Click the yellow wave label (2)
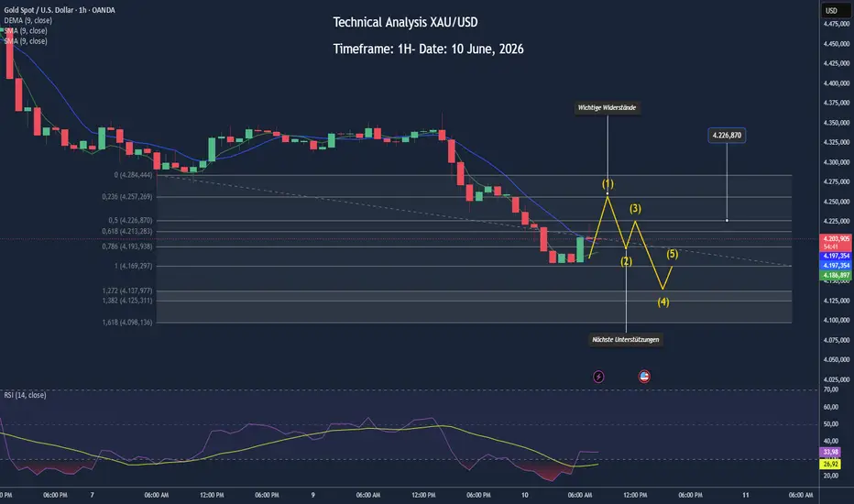 click(x=627, y=261)
